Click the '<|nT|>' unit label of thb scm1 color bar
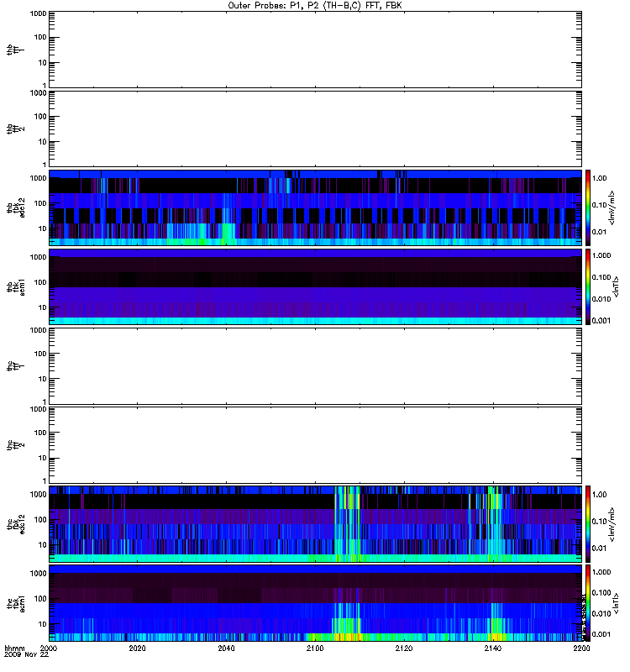This screenshot has height=672, width=630. [x=617, y=286]
